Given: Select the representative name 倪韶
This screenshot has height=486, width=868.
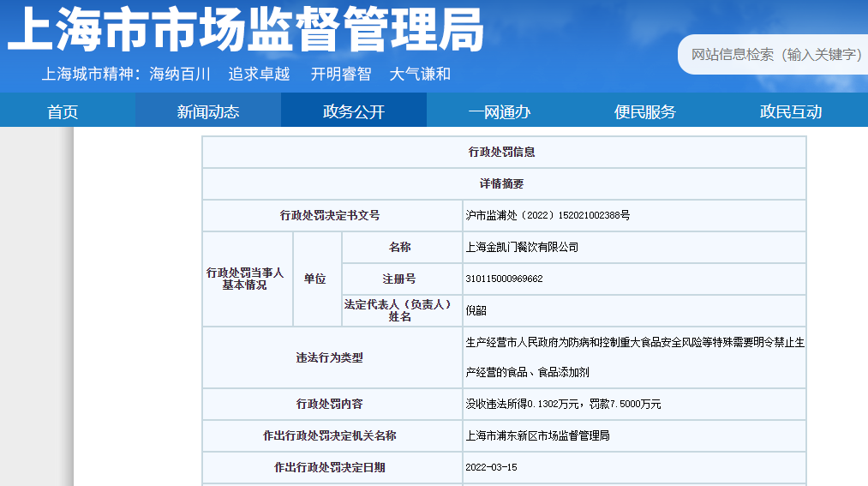Looking at the screenshot, I should coord(476,310).
